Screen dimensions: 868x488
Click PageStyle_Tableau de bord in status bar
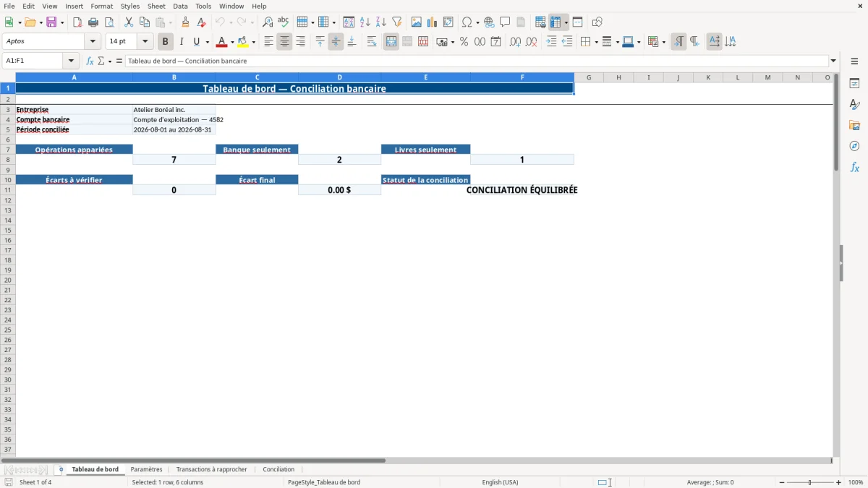[x=324, y=482]
